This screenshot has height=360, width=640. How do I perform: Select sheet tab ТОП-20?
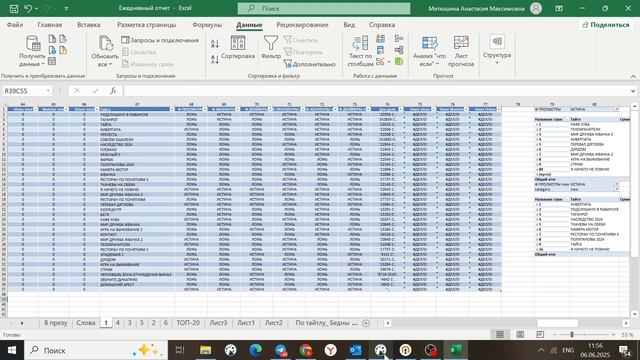tap(188, 322)
